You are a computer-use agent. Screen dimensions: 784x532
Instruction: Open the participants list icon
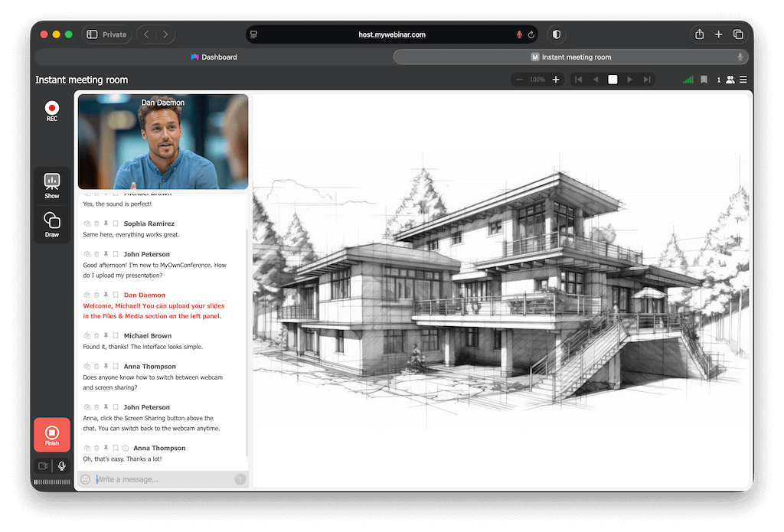pos(730,79)
